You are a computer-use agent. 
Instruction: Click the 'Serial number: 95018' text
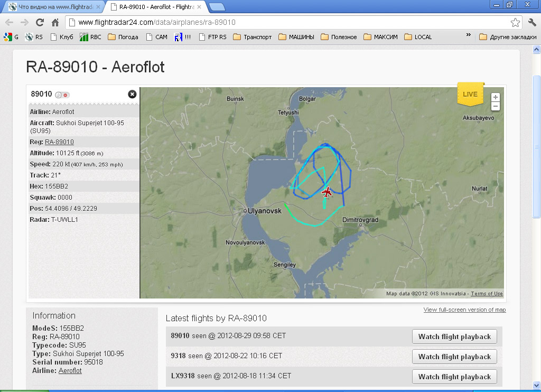(x=68, y=362)
